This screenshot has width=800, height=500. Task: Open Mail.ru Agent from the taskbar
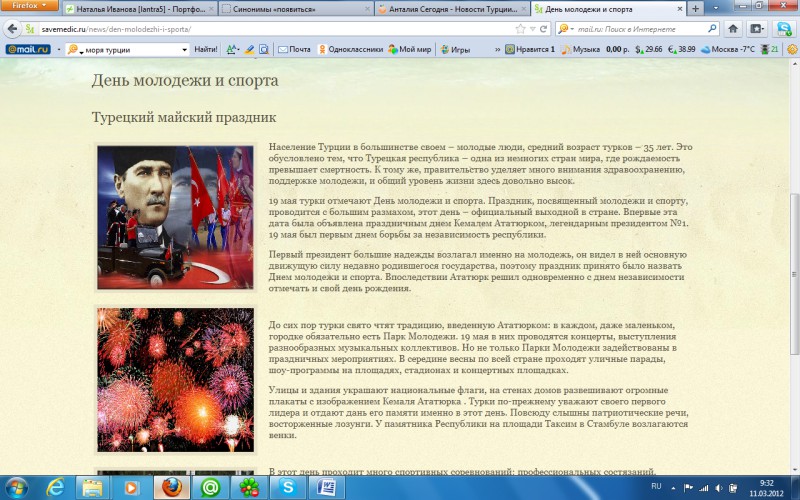pyautogui.click(x=210, y=488)
